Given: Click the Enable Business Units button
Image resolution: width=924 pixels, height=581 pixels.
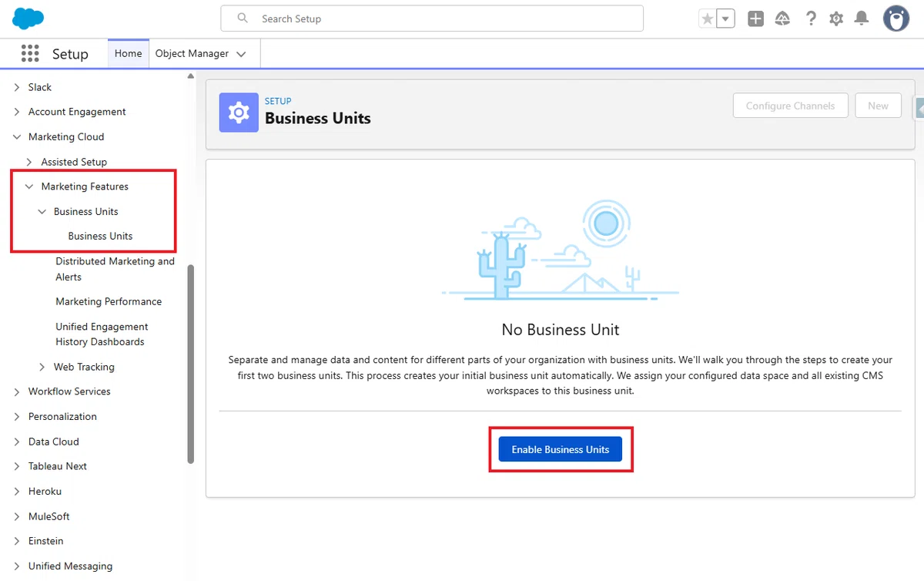Looking at the screenshot, I should click(x=561, y=449).
